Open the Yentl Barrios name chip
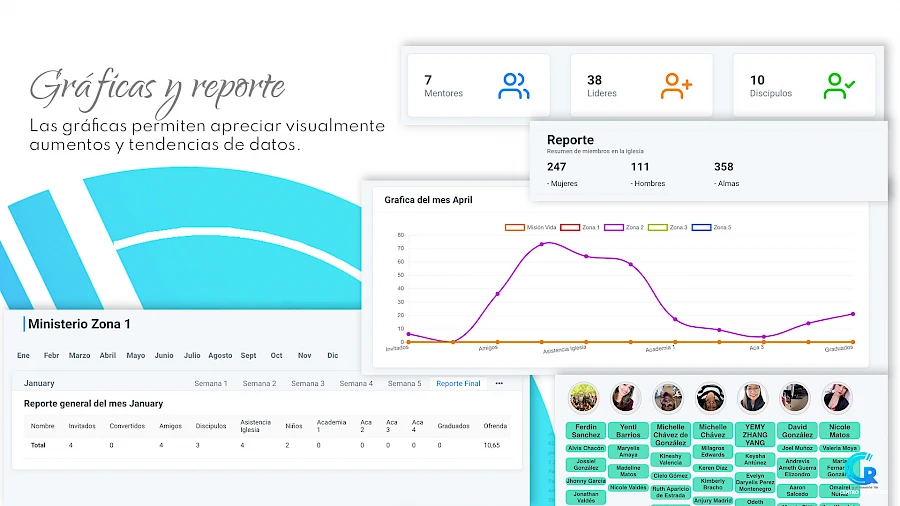 click(x=628, y=431)
